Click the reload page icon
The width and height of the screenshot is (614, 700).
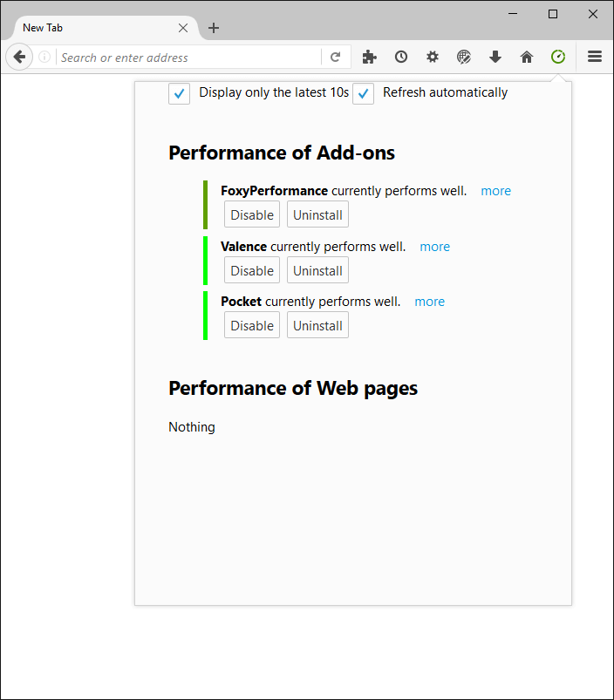pos(336,57)
